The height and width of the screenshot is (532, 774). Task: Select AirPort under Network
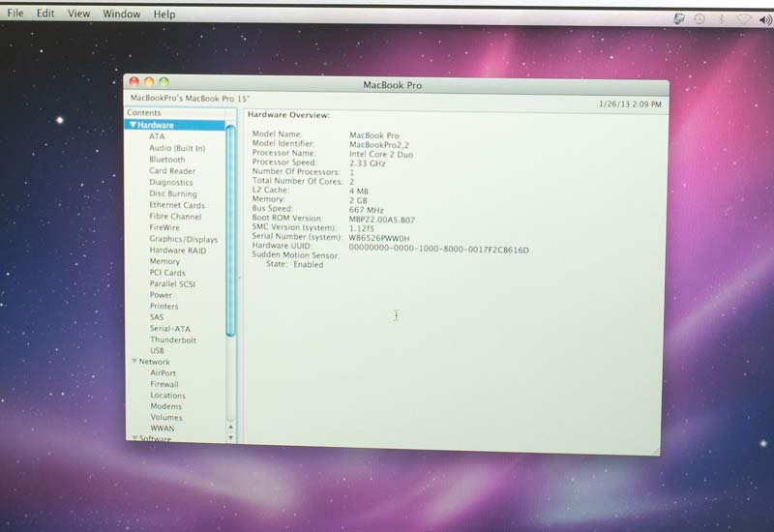point(163,373)
